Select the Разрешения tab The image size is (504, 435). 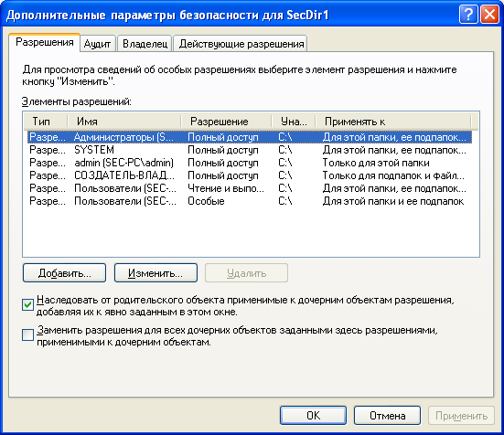[x=44, y=42]
